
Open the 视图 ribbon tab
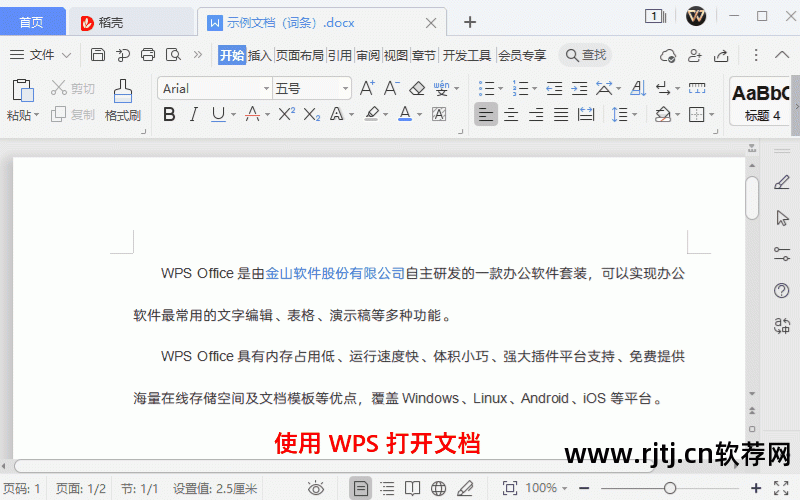point(395,55)
